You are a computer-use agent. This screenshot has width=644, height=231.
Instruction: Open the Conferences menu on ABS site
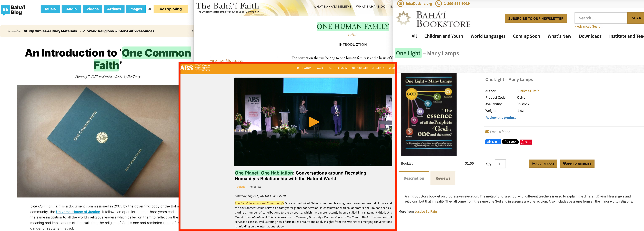[338, 68]
